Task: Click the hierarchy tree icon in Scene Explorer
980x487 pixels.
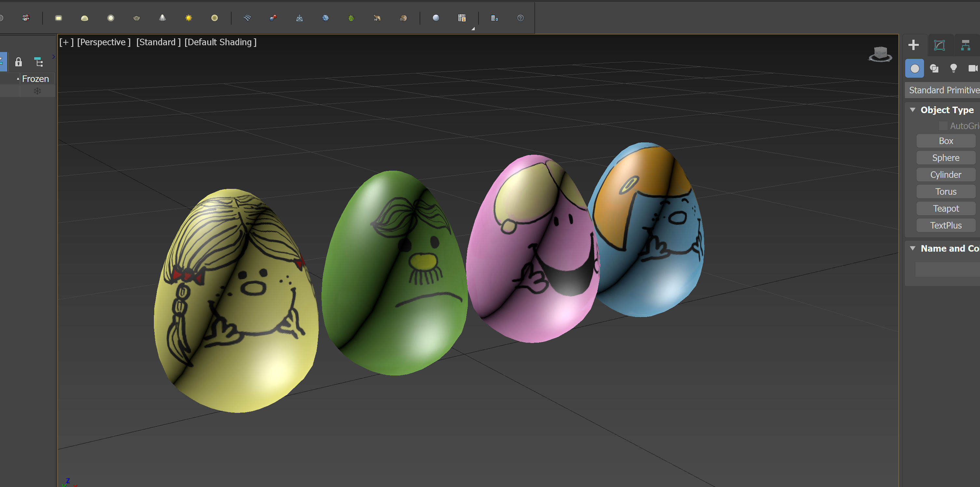Action: (38, 62)
